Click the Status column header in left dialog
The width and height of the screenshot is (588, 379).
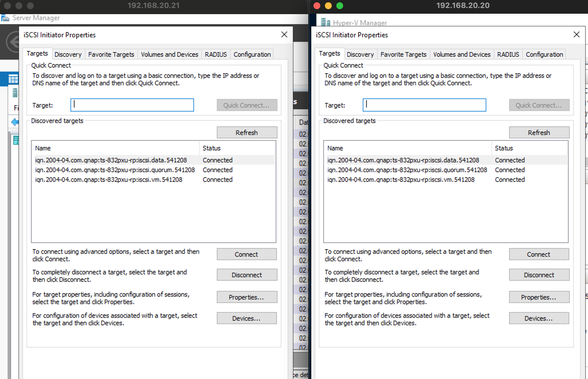click(237, 148)
